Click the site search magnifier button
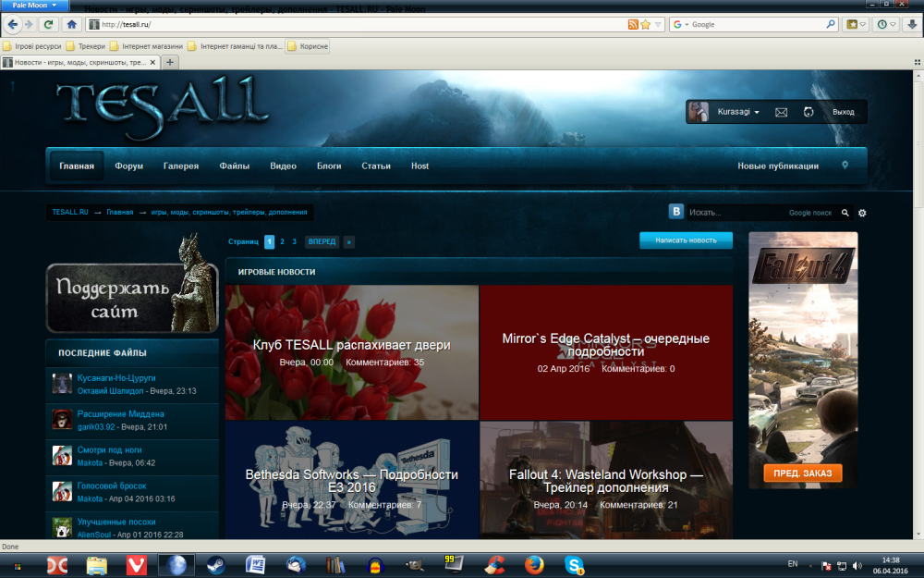Screen dimensions: 924x578 coord(845,213)
